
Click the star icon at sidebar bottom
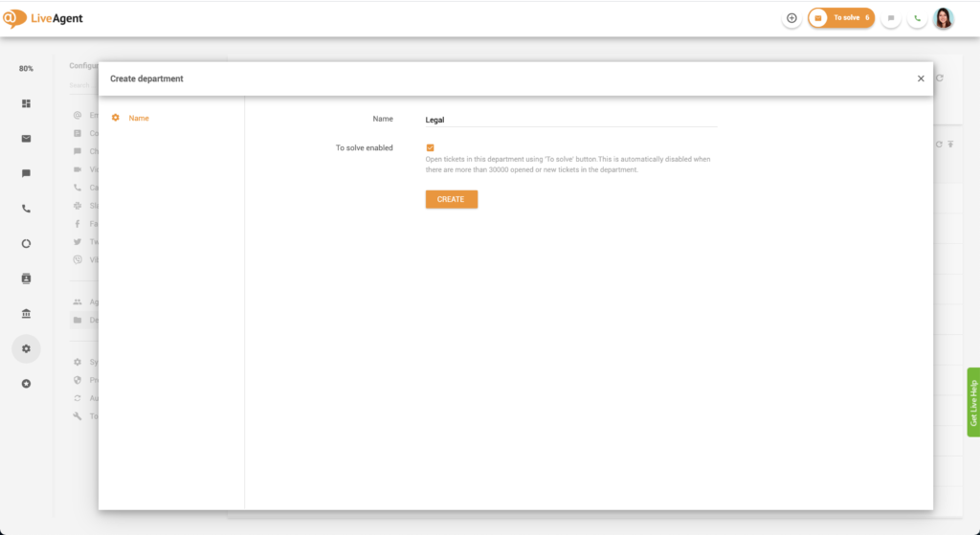click(x=26, y=384)
